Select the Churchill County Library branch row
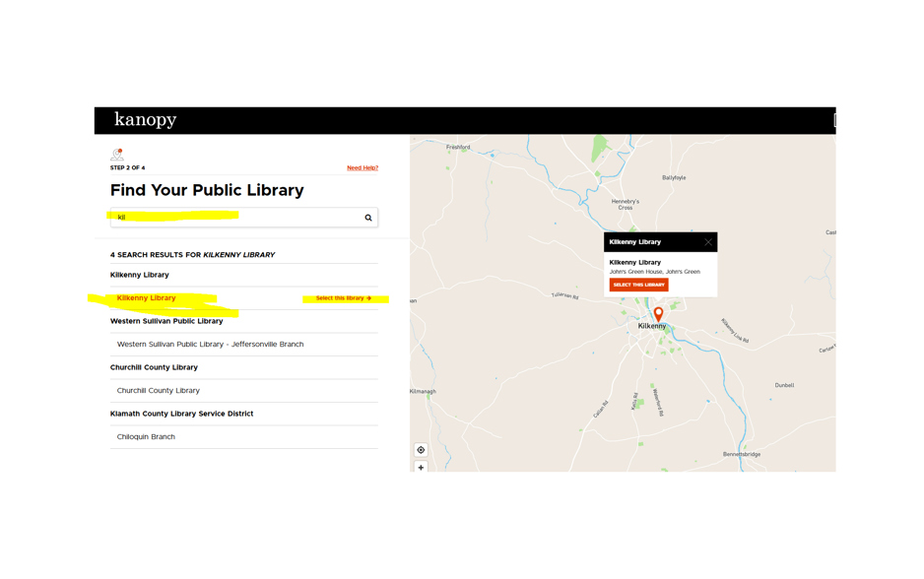Screen dimensions: 924x579 point(159,391)
